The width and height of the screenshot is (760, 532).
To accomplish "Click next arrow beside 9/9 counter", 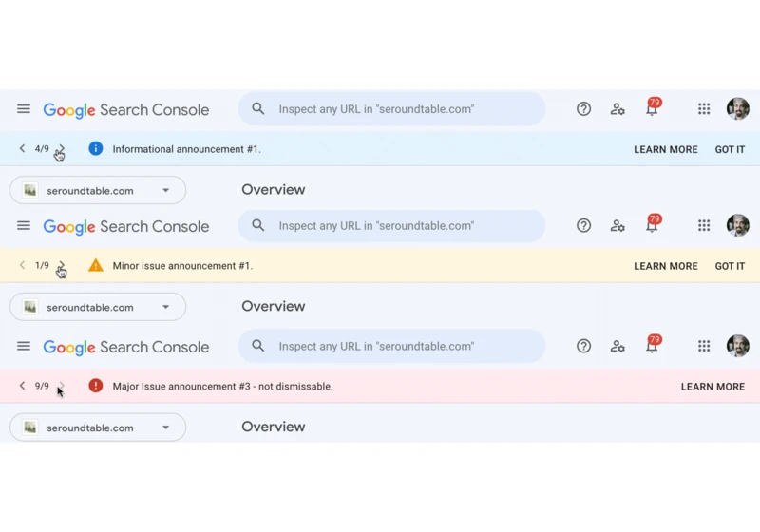I will [62, 386].
